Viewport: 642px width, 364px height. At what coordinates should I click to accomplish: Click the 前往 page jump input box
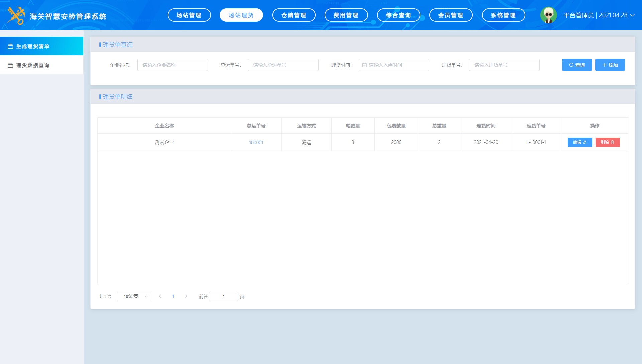[x=223, y=296]
